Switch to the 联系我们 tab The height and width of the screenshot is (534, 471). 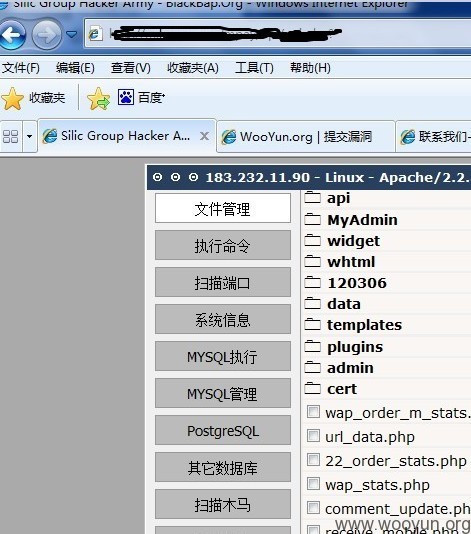pos(435,137)
